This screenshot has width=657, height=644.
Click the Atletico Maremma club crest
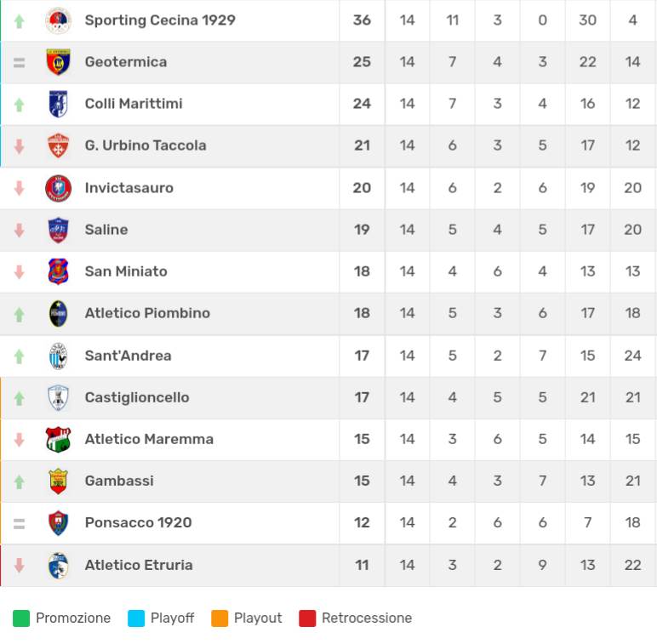point(58,439)
